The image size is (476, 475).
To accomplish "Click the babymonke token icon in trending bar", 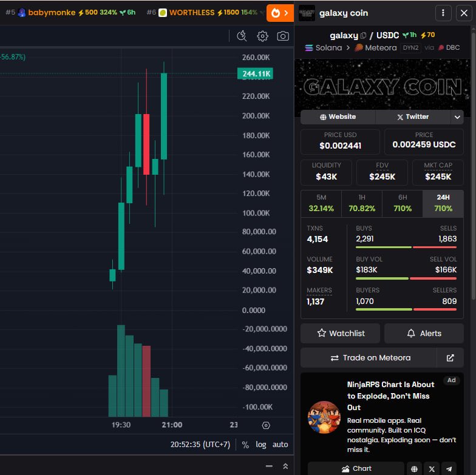I will pyautogui.click(x=22, y=13).
